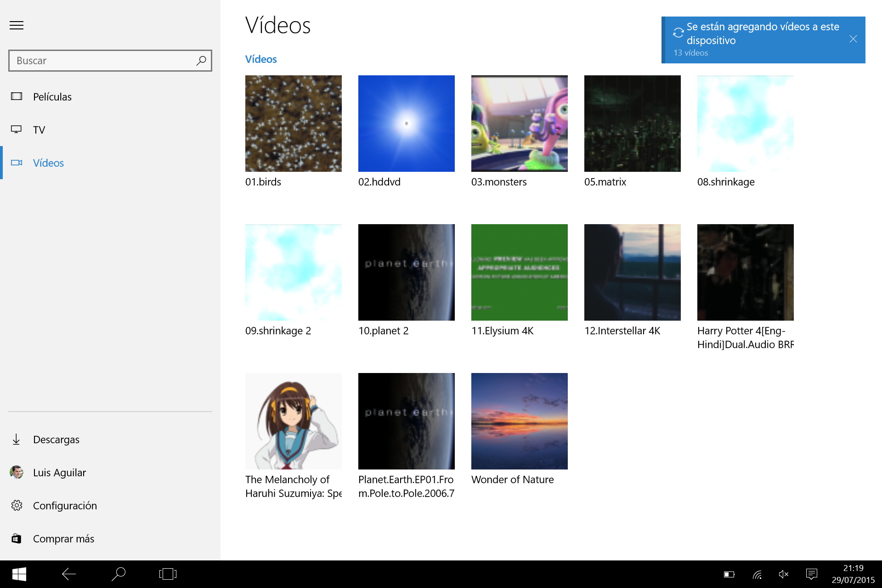Click the TV monitor icon in sidebar
882x588 pixels.
tap(17, 130)
